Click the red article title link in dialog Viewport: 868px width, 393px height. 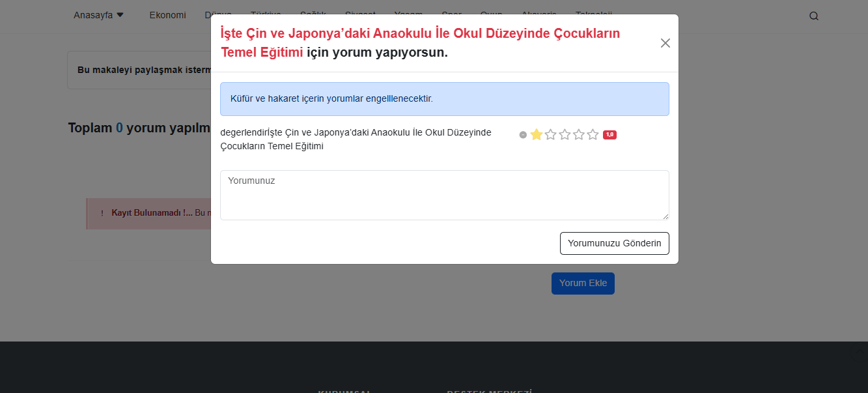pyautogui.click(x=420, y=34)
